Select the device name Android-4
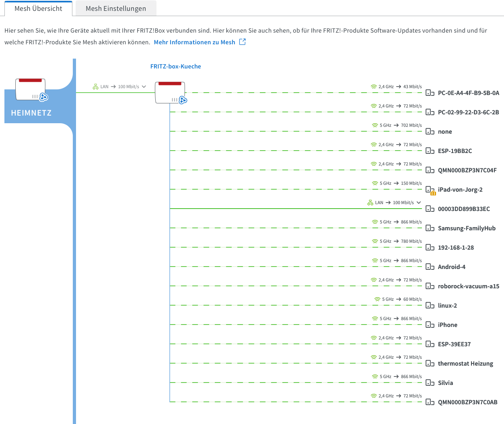The width and height of the screenshot is (504, 424). point(452,267)
